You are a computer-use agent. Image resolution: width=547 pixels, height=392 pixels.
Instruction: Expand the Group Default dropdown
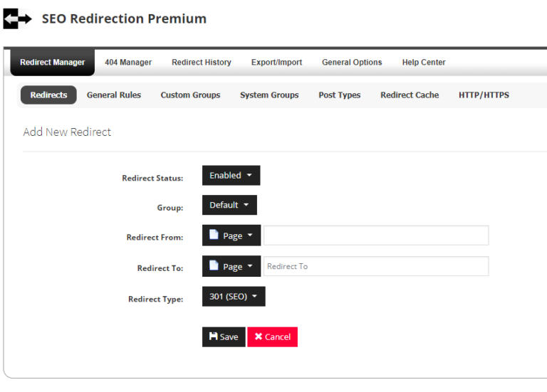pyautogui.click(x=229, y=205)
